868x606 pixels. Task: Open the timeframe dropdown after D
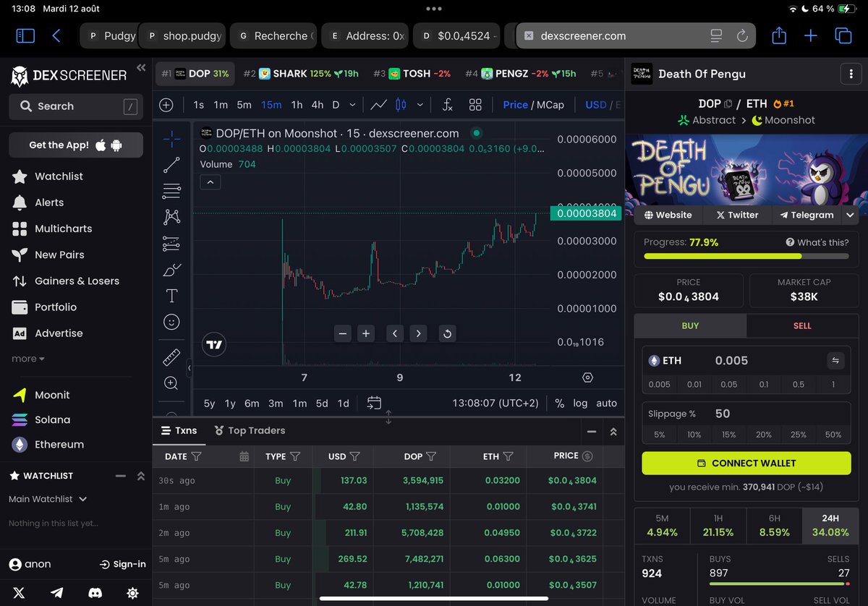(352, 105)
